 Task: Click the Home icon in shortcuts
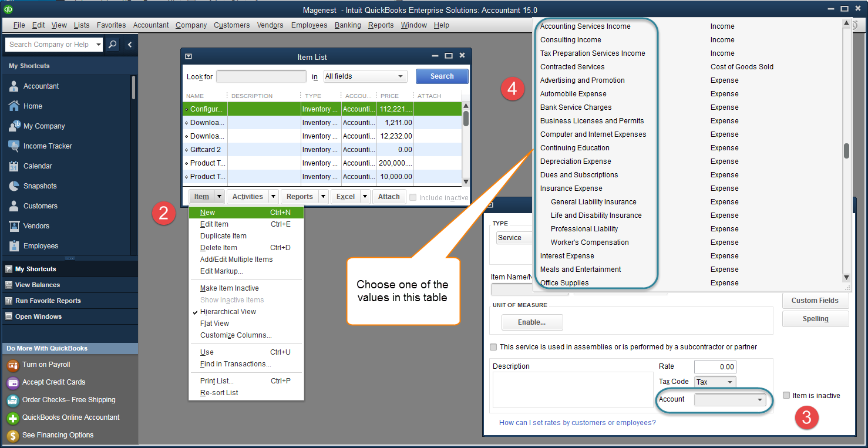(x=15, y=106)
